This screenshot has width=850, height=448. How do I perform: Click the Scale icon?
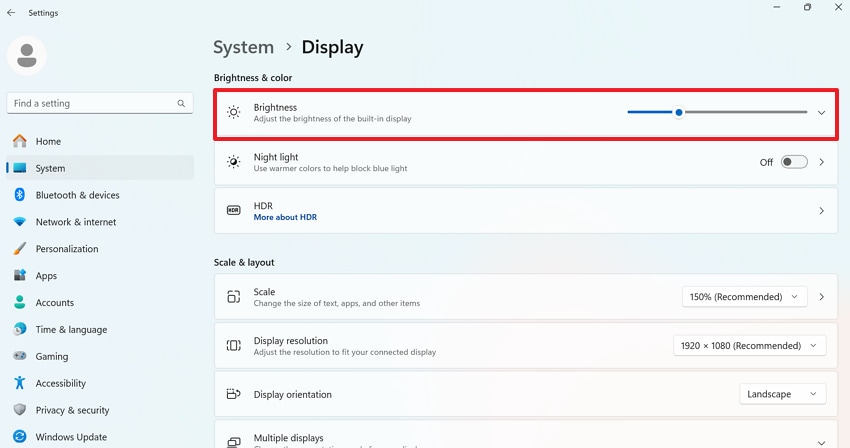tap(234, 297)
